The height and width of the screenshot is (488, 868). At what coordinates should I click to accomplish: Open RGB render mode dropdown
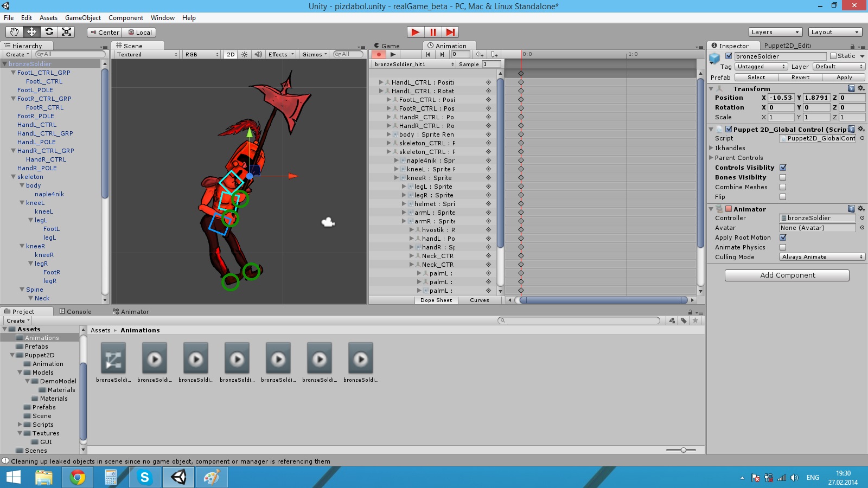[x=201, y=54]
